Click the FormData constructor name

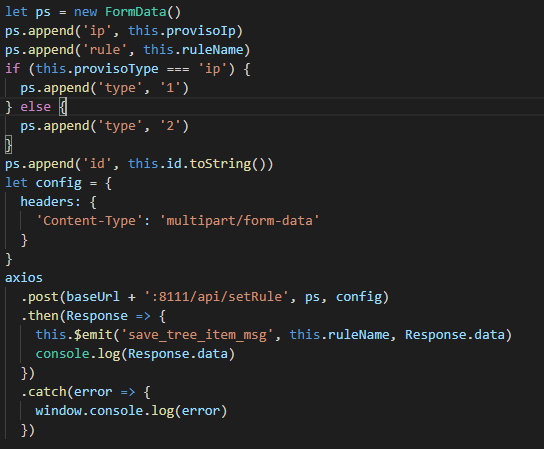click(136, 12)
